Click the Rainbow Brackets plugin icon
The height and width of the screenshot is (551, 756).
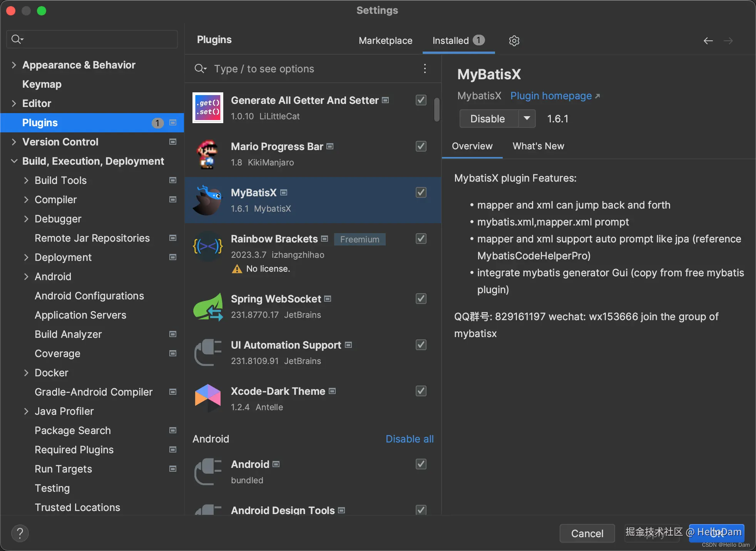(207, 246)
